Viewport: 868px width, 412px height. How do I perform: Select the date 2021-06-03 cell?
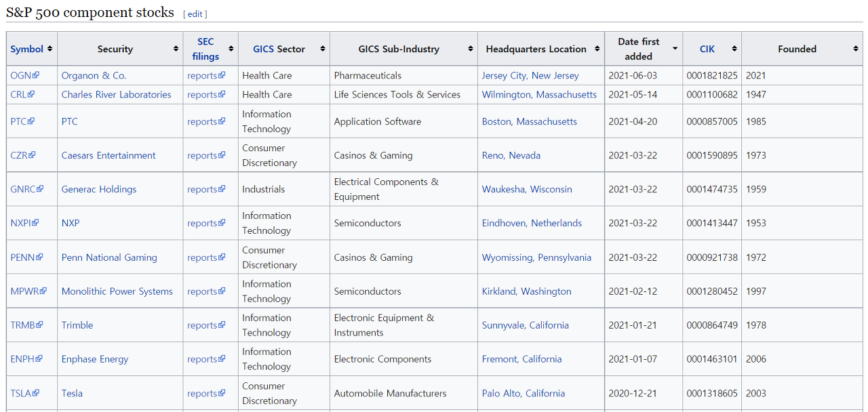pos(644,75)
